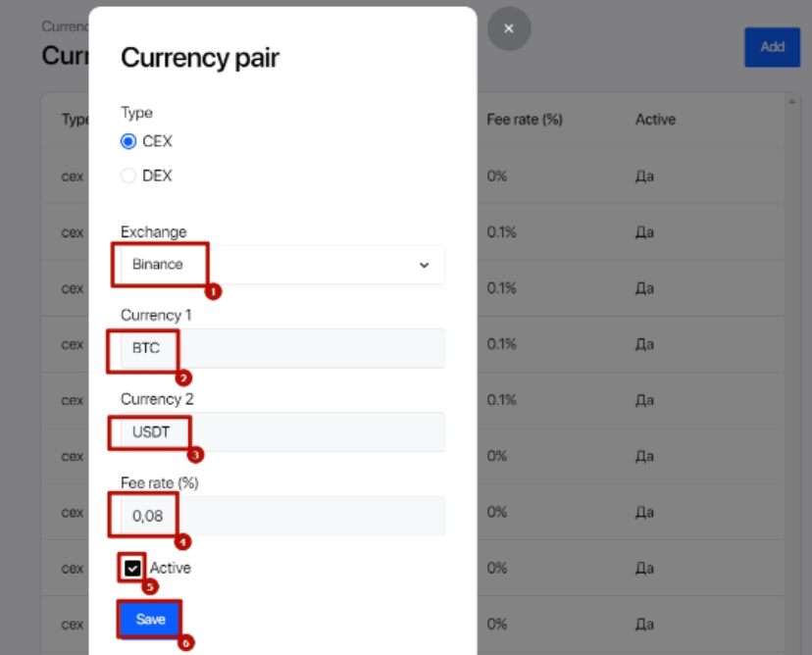Click the red number 6 annotation marker

click(186, 643)
